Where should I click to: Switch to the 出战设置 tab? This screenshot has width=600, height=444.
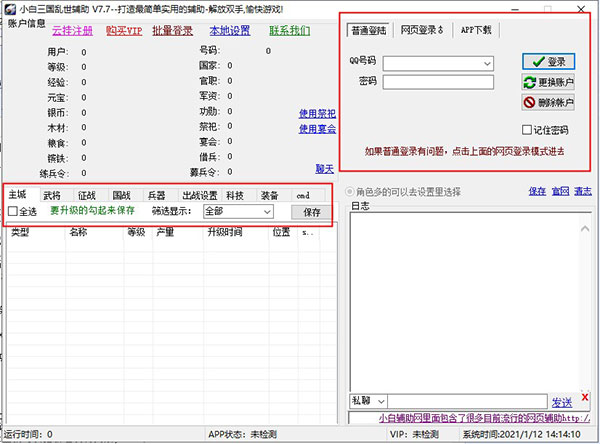[199, 195]
